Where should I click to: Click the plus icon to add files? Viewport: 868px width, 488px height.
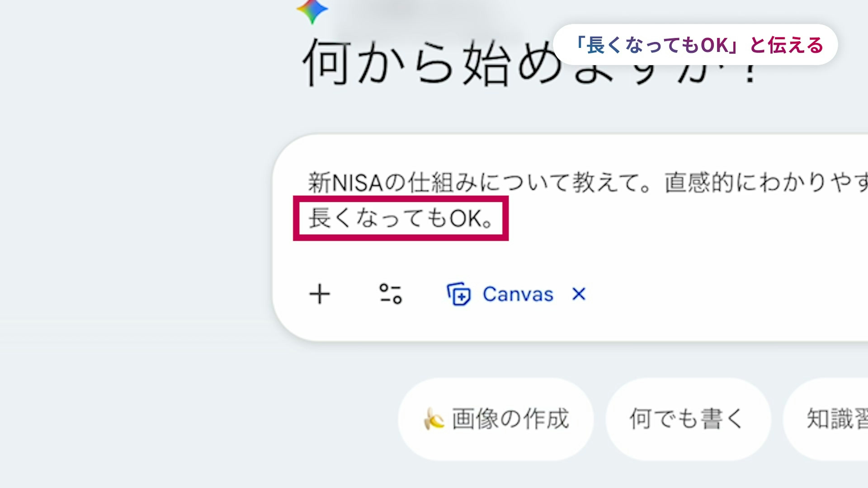319,294
